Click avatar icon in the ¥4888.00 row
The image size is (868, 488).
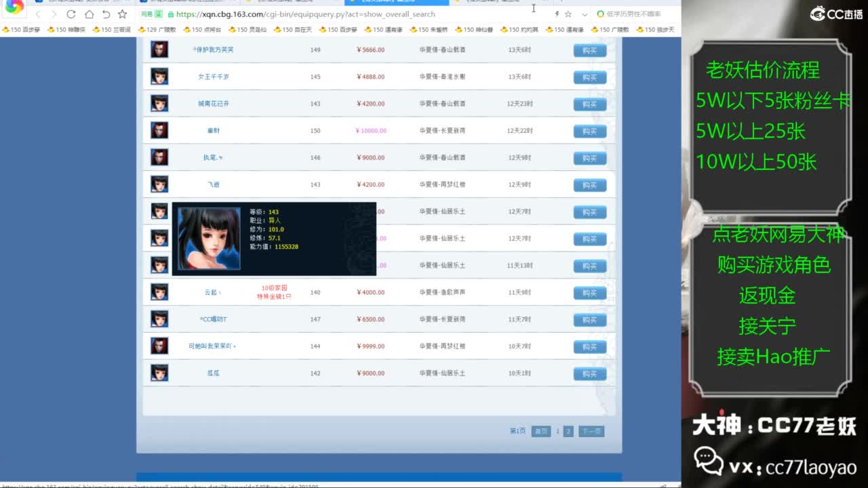tap(159, 77)
